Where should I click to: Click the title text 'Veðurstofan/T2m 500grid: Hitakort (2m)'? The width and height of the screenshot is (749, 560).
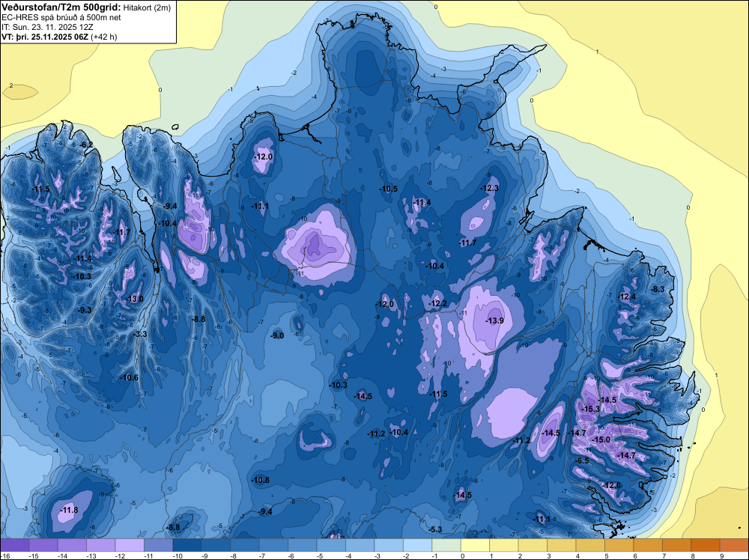85,7
